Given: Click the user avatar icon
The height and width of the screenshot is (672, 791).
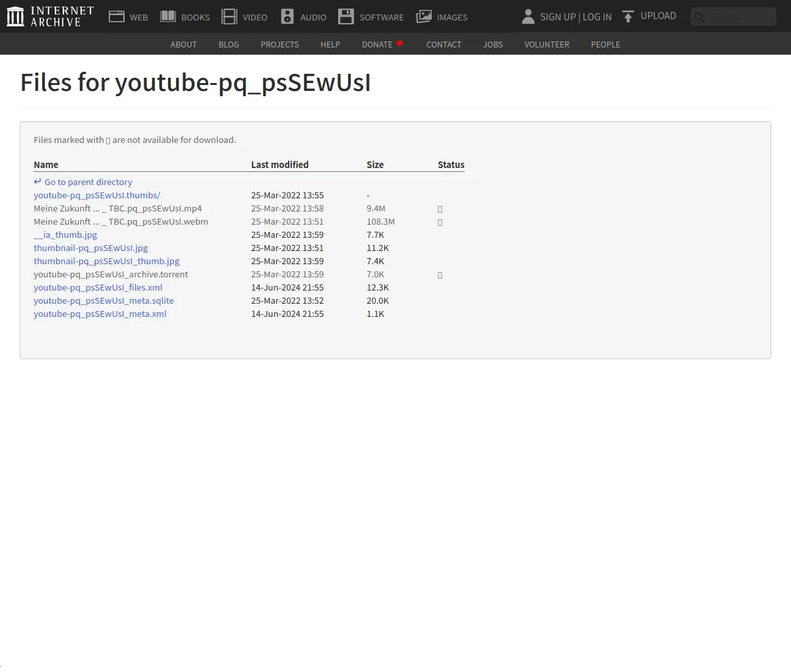Looking at the screenshot, I should [x=528, y=16].
